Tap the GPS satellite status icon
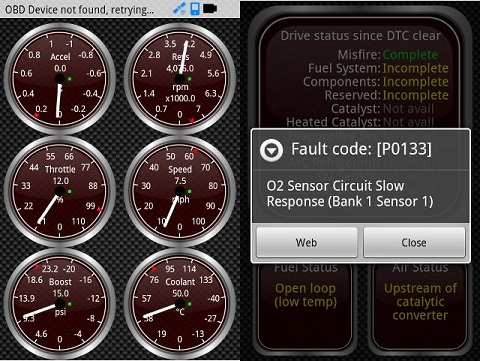Image resolution: width=480 pixels, height=361 pixels. coord(180,9)
